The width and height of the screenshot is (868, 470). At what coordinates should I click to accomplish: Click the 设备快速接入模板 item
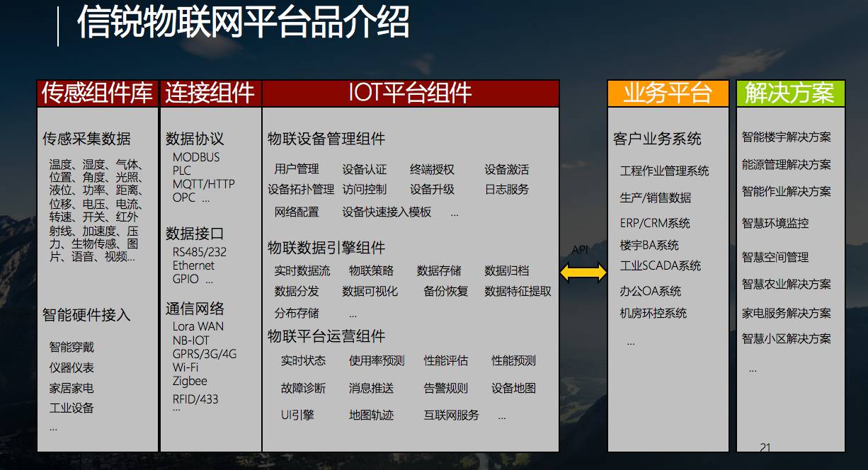(x=387, y=212)
